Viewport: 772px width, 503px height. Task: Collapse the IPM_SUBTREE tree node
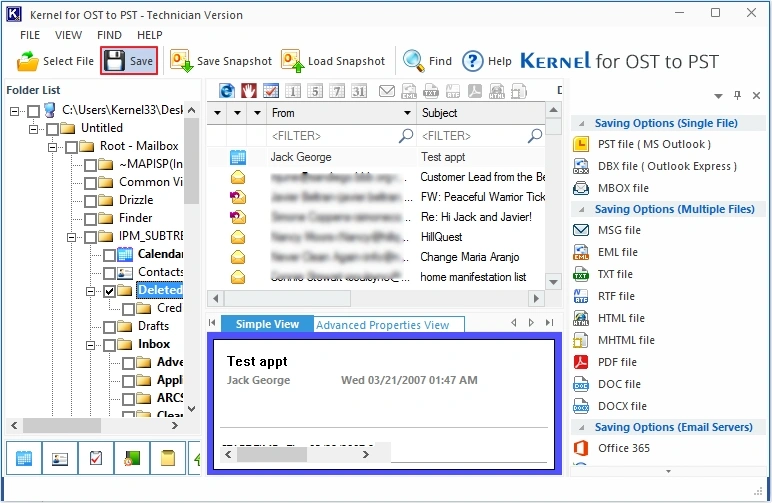point(71,237)
